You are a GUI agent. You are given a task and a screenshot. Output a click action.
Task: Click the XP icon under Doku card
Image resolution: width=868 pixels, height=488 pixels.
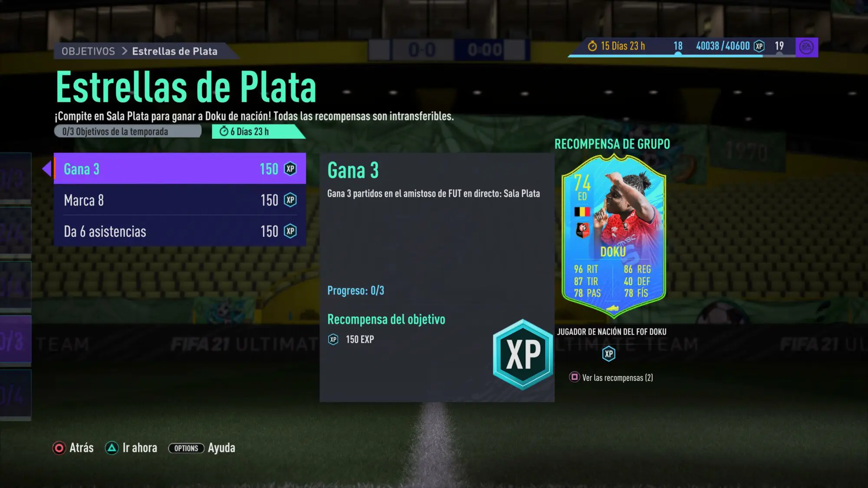tap(609, 354)
